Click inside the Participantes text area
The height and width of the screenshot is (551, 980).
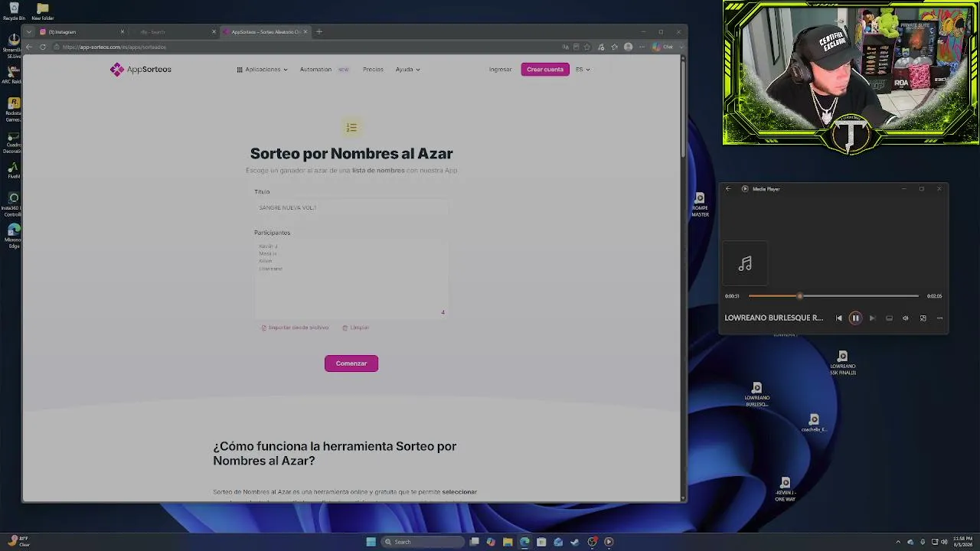[x=351, y=278]
